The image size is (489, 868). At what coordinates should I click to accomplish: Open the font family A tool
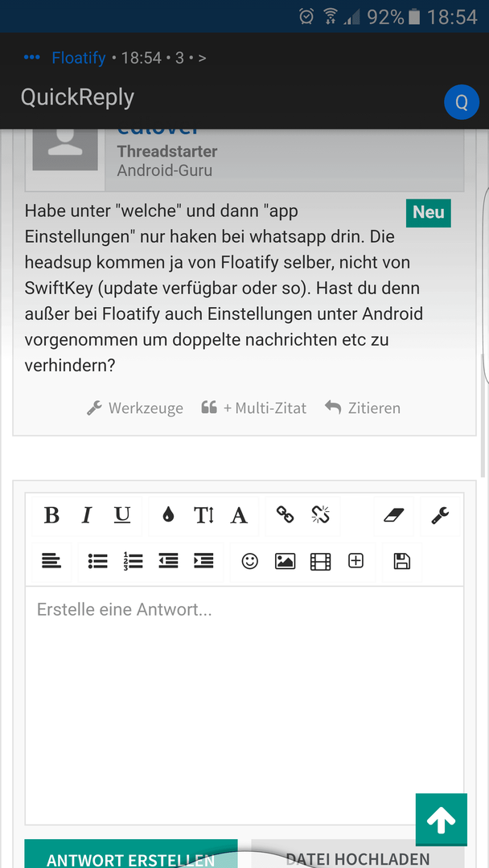point(239,516)
